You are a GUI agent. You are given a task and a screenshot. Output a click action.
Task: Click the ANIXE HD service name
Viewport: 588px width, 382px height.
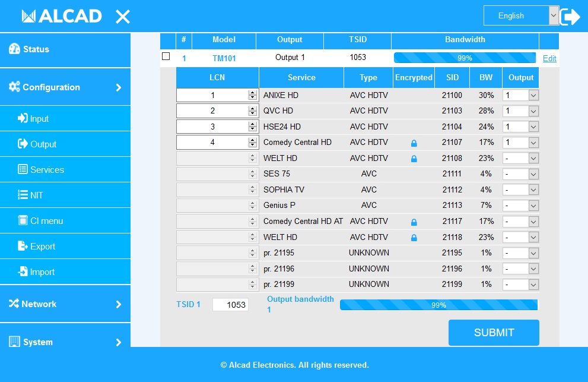281,96
